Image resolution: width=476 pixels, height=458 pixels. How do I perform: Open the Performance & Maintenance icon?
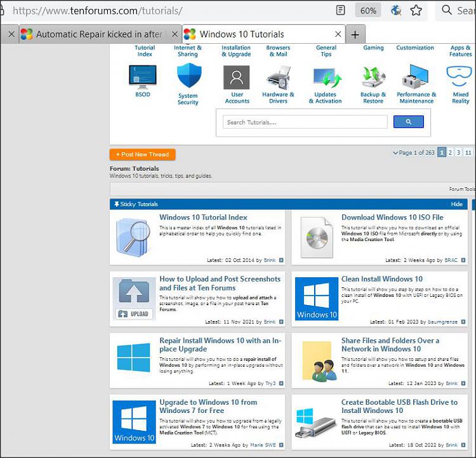pyautogui.click(x=416, y=77)
